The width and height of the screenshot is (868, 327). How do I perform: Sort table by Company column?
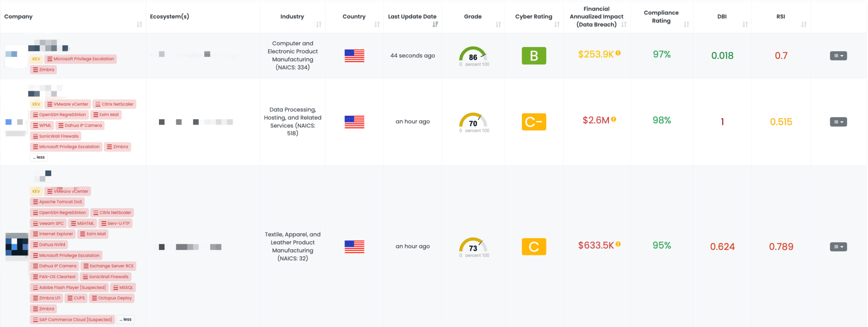click(139, 25)
